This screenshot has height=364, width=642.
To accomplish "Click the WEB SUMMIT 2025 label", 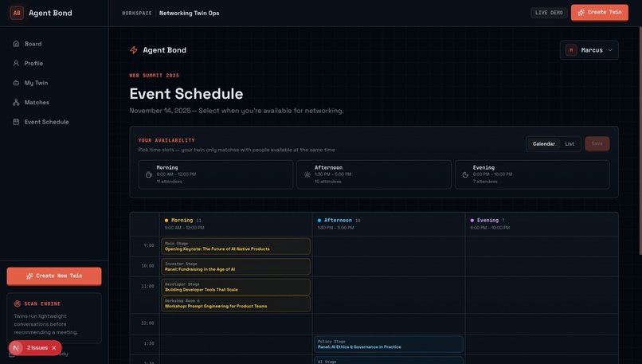I will click(155, 76).
